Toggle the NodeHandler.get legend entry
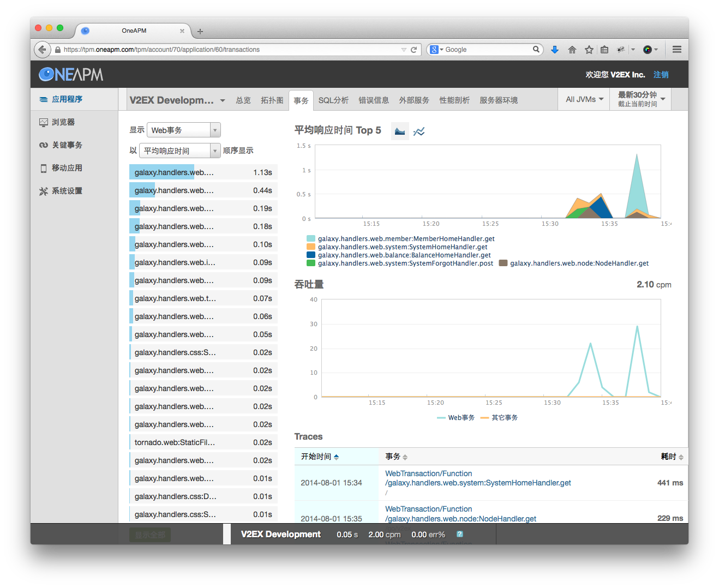719x588 pixels. 579,263
